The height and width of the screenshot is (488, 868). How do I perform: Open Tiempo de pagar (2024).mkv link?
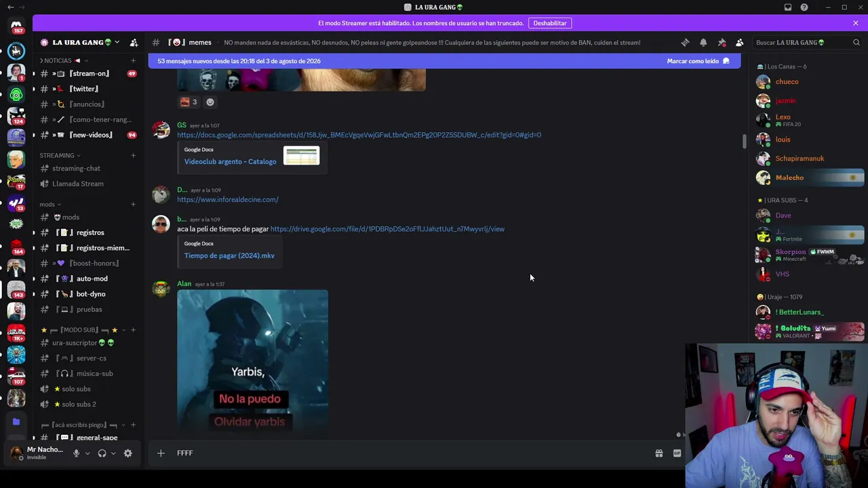coord(229,256)
